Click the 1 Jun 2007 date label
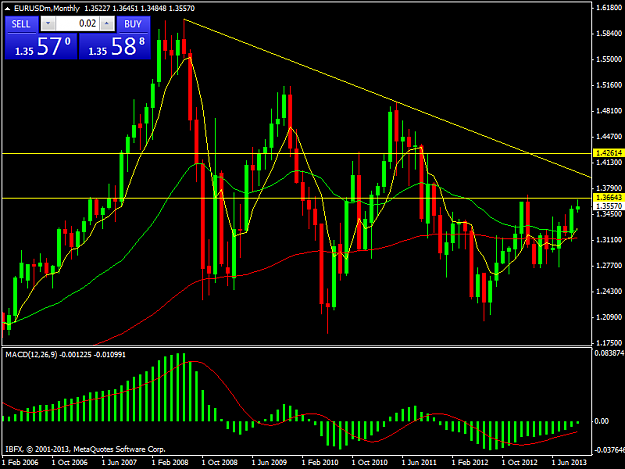625x469 pixels. (120, 462)
